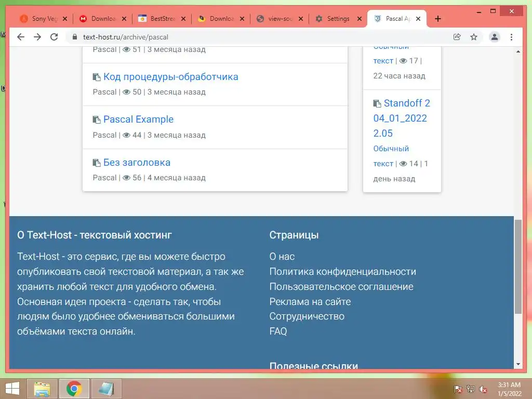The width and height of the screenshot is (532, 399).
Task: Click the padlock site info icon
Action: click(x=75, y=37)
